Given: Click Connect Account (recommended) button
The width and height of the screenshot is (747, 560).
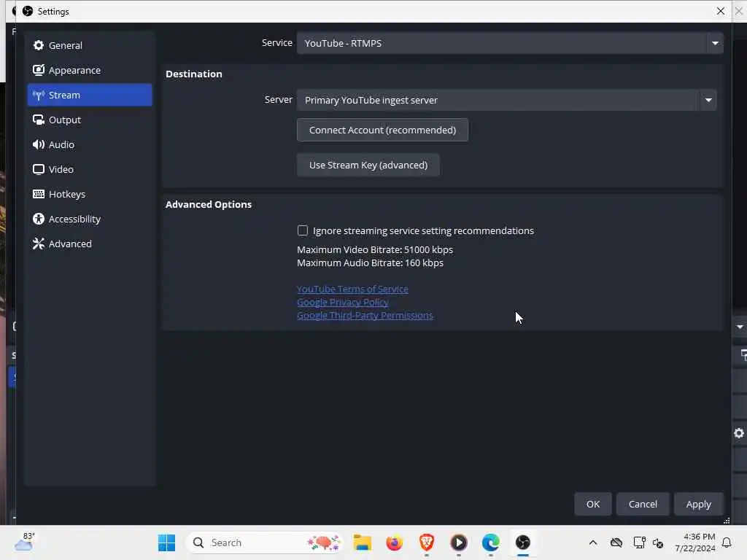Looking at the screenshot, I should click(x=382, y=130).
